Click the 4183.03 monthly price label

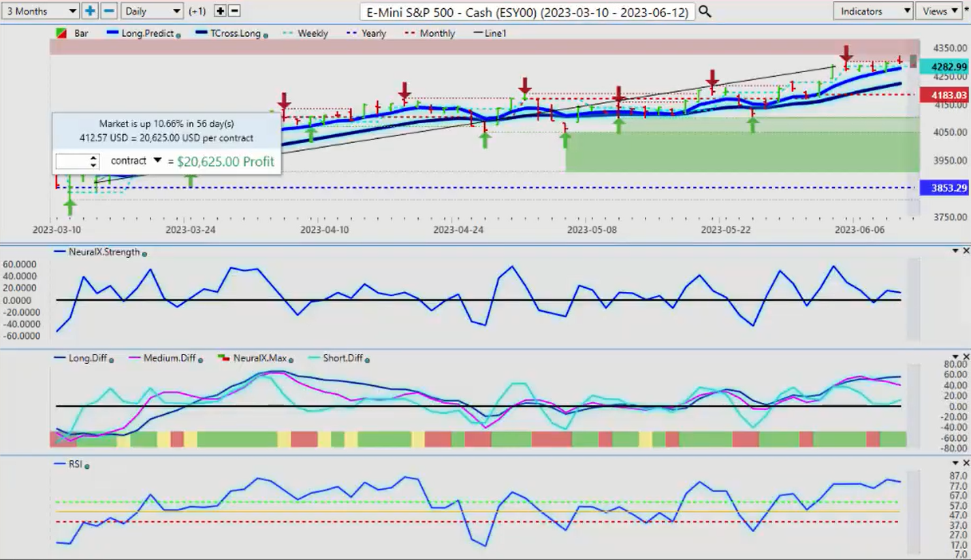click(x=944, y=95)
